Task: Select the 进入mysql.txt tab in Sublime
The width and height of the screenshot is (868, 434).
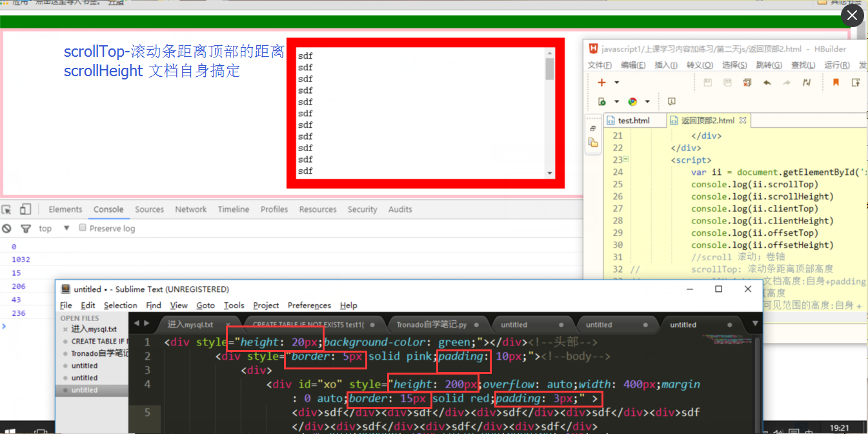Action: click(197, 324)
